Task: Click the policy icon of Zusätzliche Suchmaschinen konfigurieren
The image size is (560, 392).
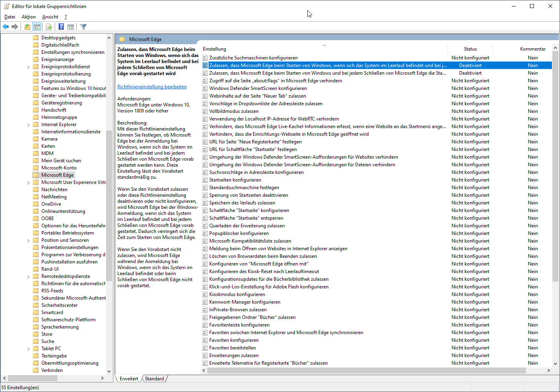Action: 205,58
